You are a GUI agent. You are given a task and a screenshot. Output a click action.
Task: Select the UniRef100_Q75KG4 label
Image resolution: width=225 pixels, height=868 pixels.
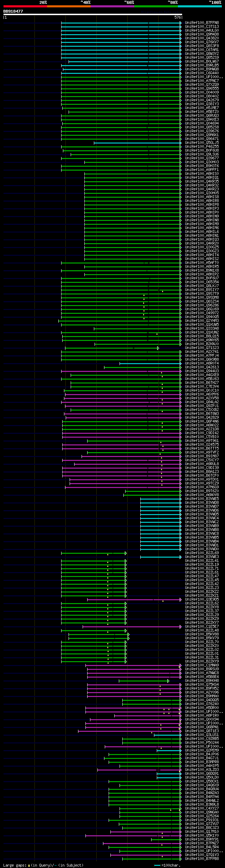point(202,684)
